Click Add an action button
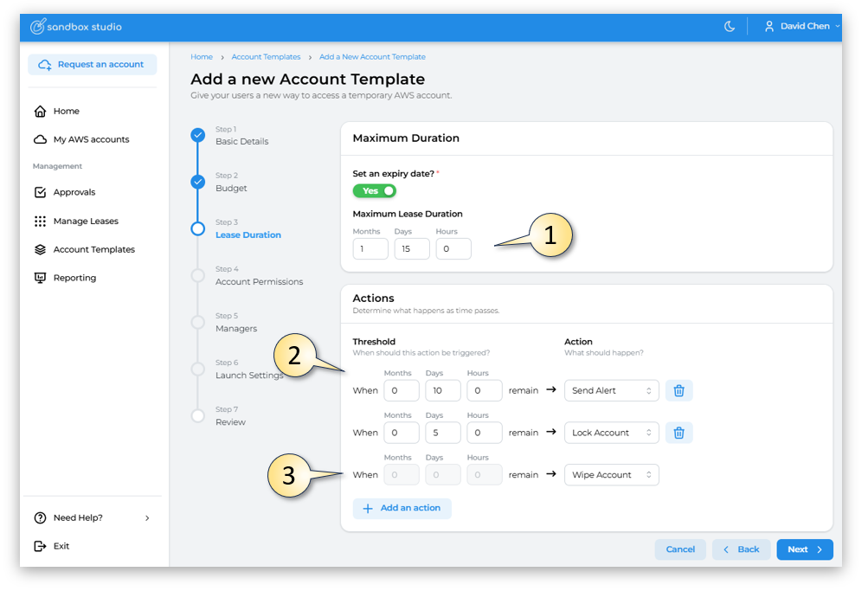 [402, 508]
